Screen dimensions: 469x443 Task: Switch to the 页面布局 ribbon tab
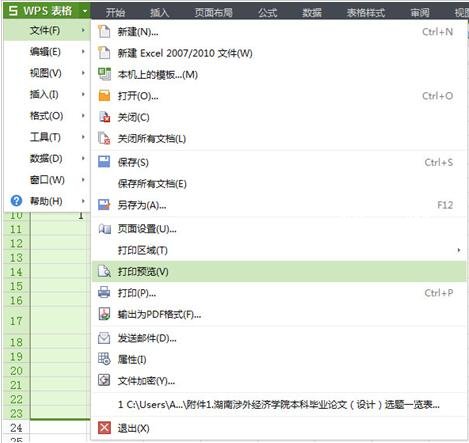pyautogui.click(x=214, y=13)
